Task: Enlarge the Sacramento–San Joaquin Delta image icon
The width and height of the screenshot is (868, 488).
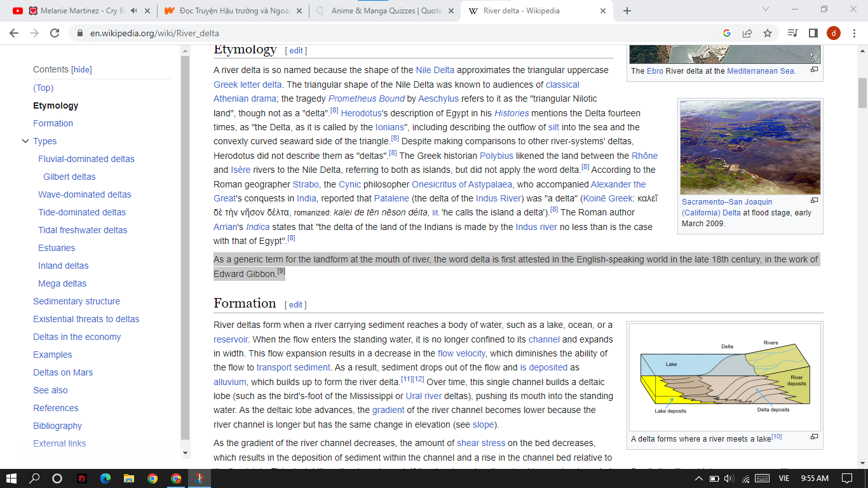Action: click(x=814, y=200)
